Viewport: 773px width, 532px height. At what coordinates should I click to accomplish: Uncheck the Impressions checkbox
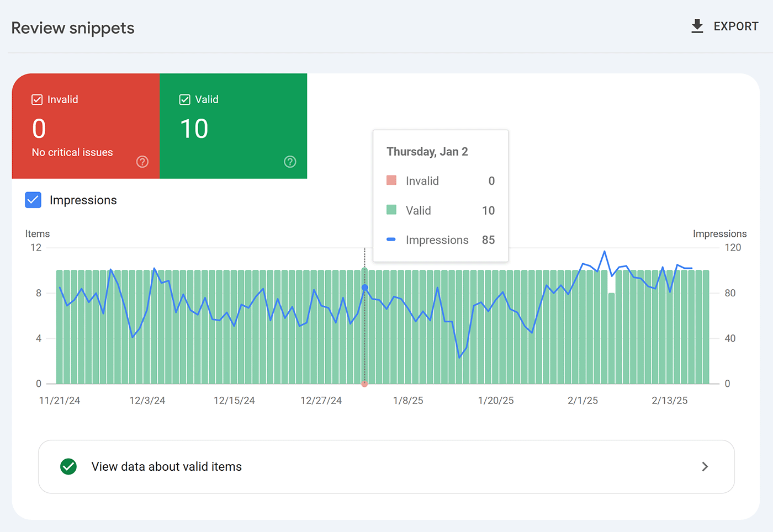tap(33, 200)
